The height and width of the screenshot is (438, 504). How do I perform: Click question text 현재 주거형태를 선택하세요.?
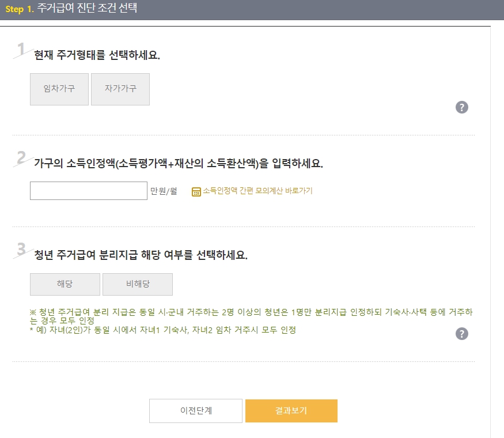[97, 55]
